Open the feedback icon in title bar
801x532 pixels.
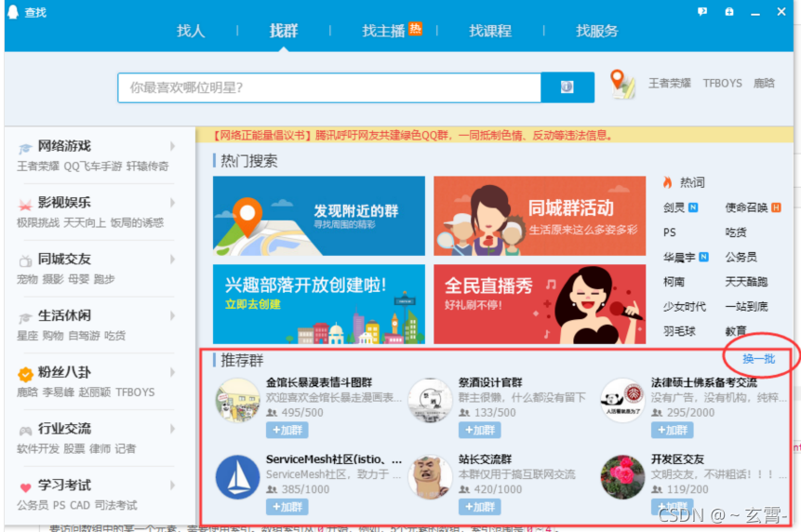(x=702, y=11)
